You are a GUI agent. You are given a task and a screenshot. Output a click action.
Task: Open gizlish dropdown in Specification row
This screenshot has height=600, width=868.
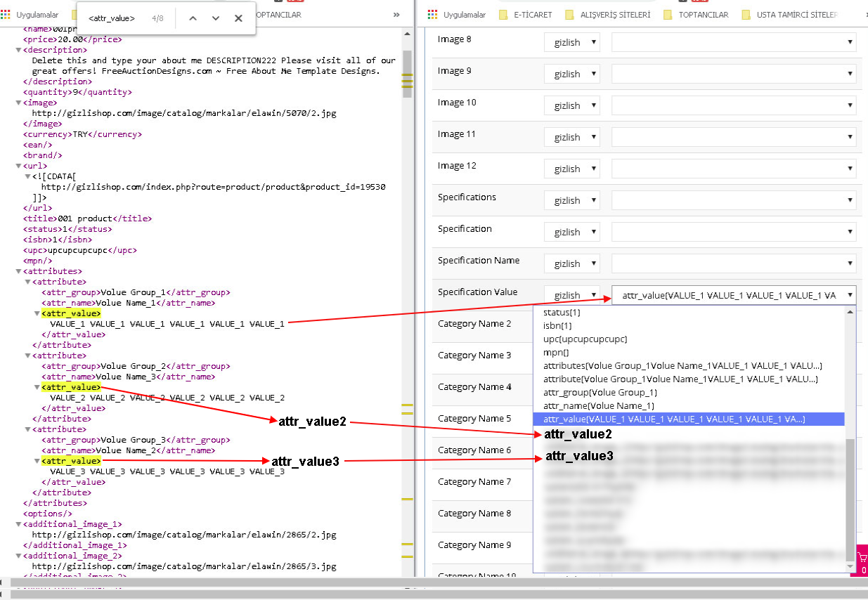[572, 232]
